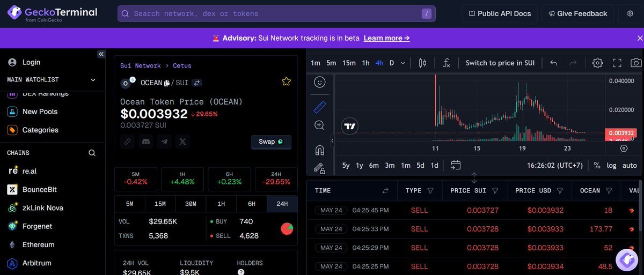Toggle percent scale on chart
Image resolution: width=644 pixels, height=275 pixels.
click(597, 165)
